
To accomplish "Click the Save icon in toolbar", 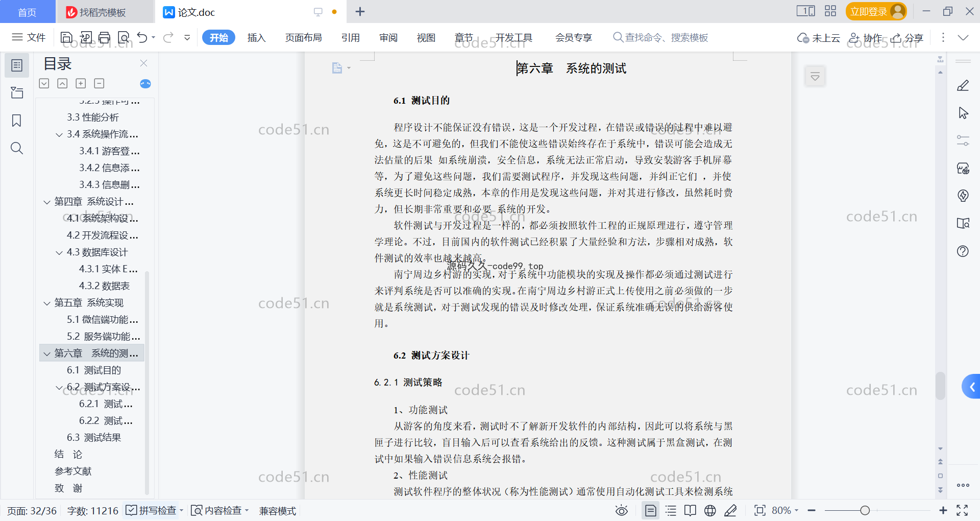I will (x=66, y=37).
